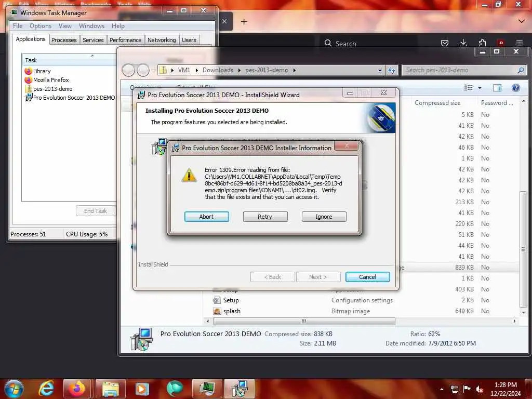Screen dimensions: 532x399
Task: Open new tab in Firefox with plus button
Action: 244,22
